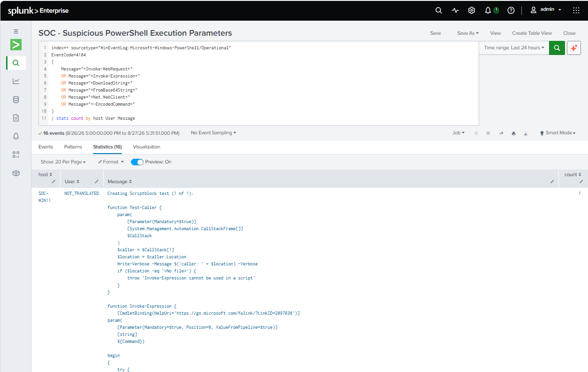Open the Datasets database icon in sidebar

pos(16,100)
